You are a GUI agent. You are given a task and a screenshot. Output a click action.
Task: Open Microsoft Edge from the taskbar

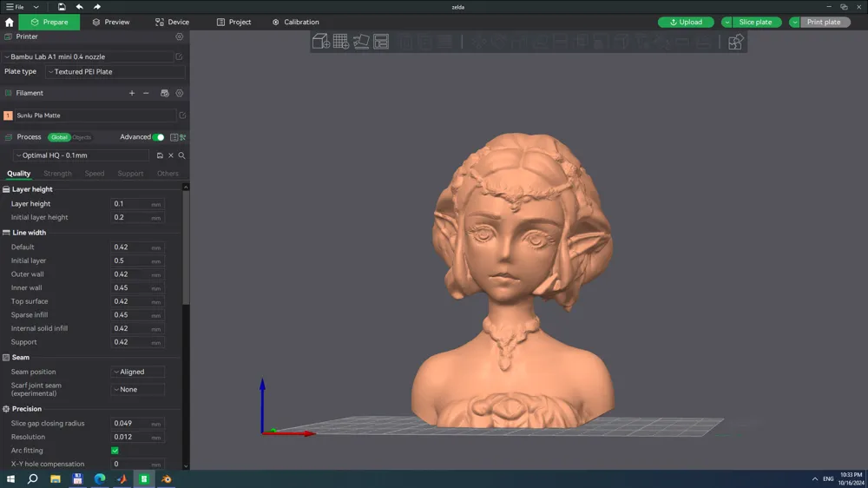point(100,478)
